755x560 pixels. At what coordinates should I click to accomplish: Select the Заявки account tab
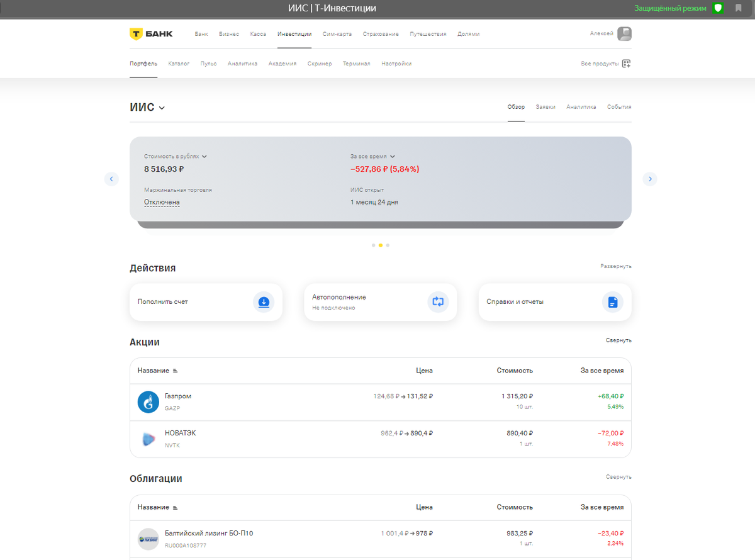(545, 107)
